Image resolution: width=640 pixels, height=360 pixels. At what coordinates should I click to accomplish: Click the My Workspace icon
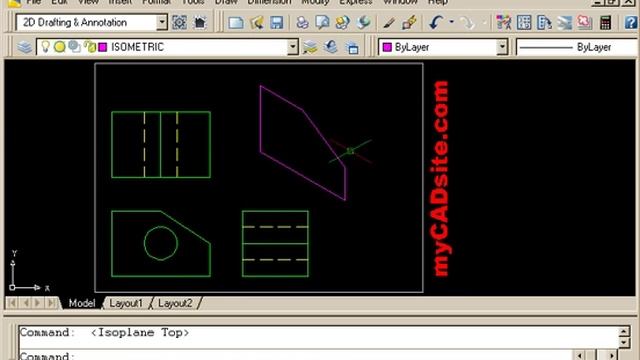[200, 22]
